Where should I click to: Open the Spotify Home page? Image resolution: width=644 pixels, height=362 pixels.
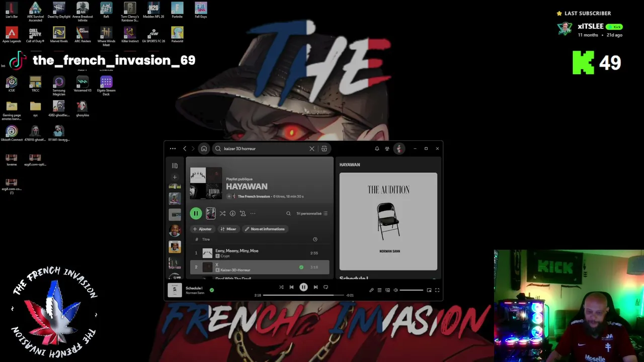pos(204,149)
